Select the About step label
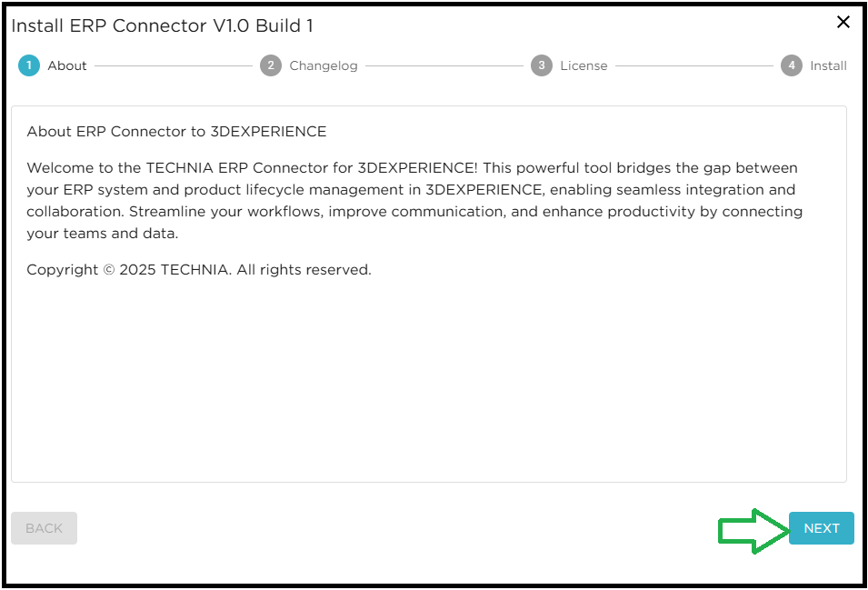 tap(67, 65)
